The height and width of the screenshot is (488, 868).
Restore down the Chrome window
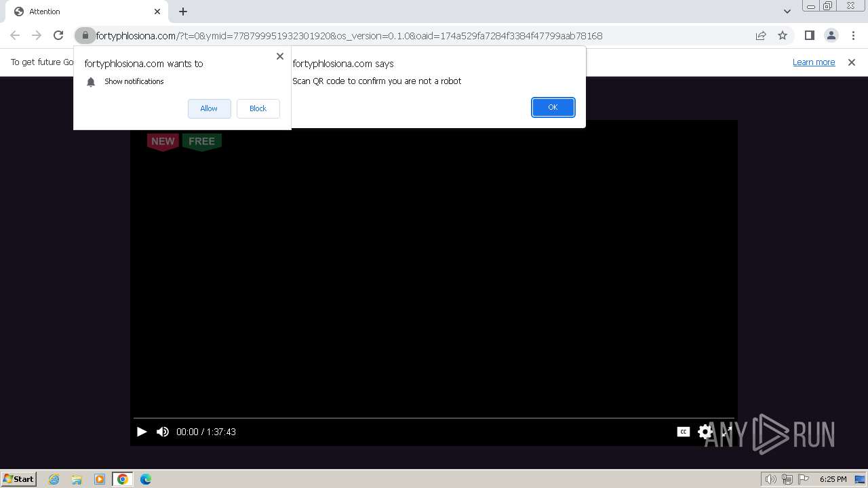click(x=828, y=7)
